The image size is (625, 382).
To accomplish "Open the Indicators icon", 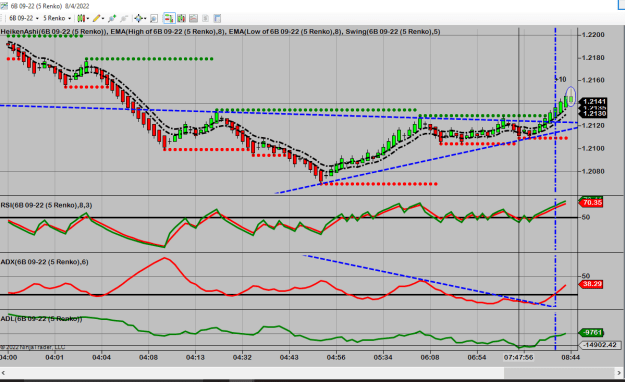I will [193, 18].
